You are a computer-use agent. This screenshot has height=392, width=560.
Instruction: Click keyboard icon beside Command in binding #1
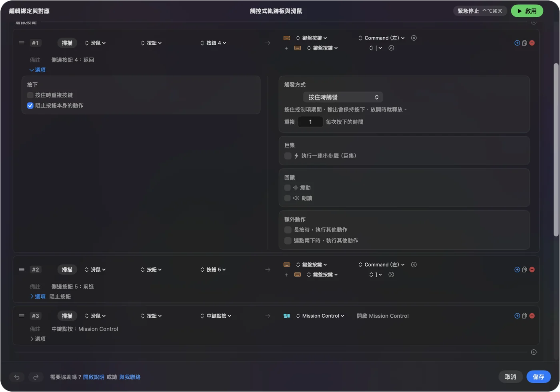[287, 38]
